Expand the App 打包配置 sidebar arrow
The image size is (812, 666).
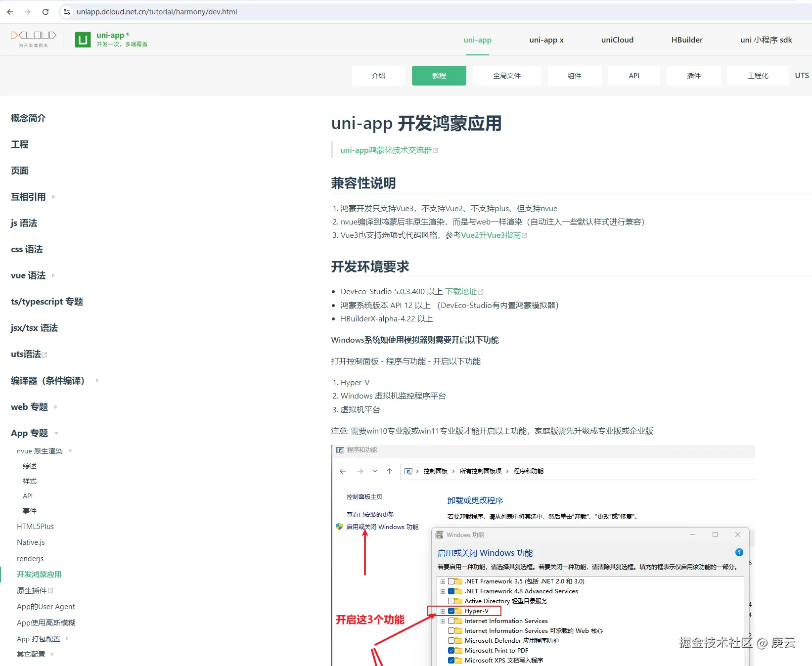(67, 638)
